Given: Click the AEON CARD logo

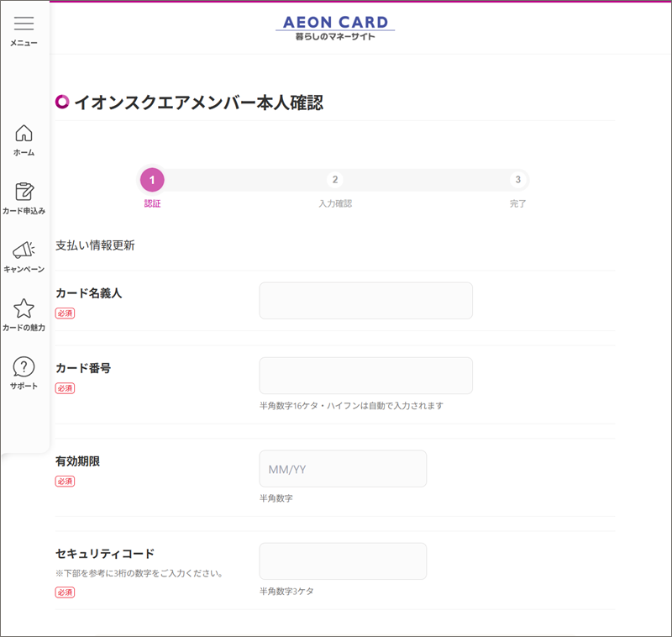Looking at the screenshot, I should (x=335, y=23).
